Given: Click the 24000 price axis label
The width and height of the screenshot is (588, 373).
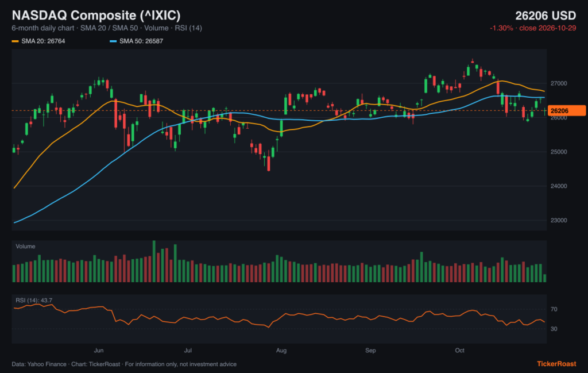Looking at the screenshot, I should 559,186.
